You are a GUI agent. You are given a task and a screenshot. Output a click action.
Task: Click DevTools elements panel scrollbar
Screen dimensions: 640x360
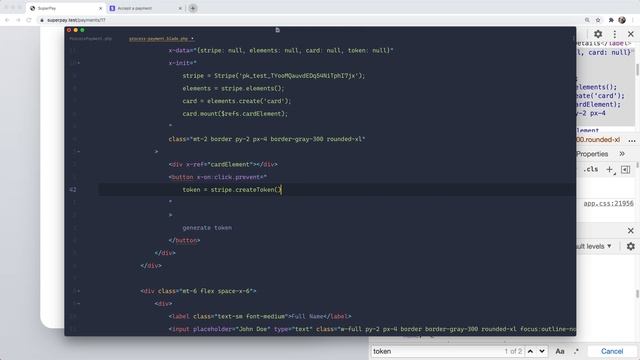[x=637, y=69]
